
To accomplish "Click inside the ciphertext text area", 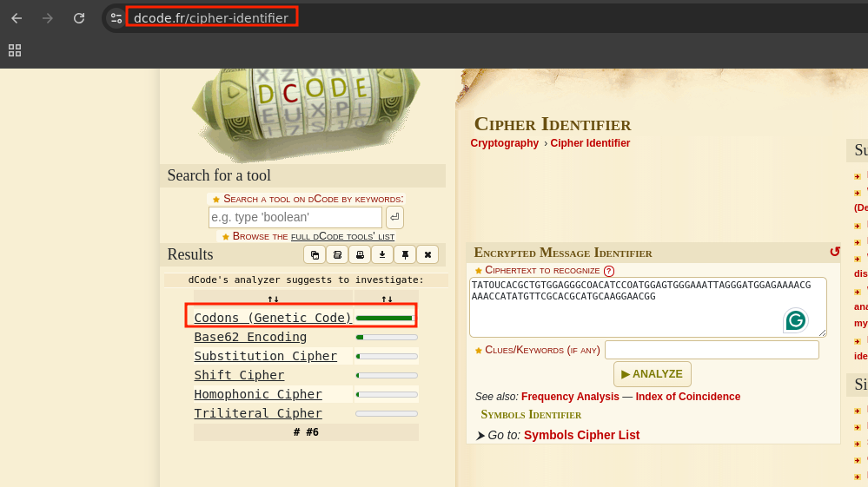I will (x=647, y=307).
